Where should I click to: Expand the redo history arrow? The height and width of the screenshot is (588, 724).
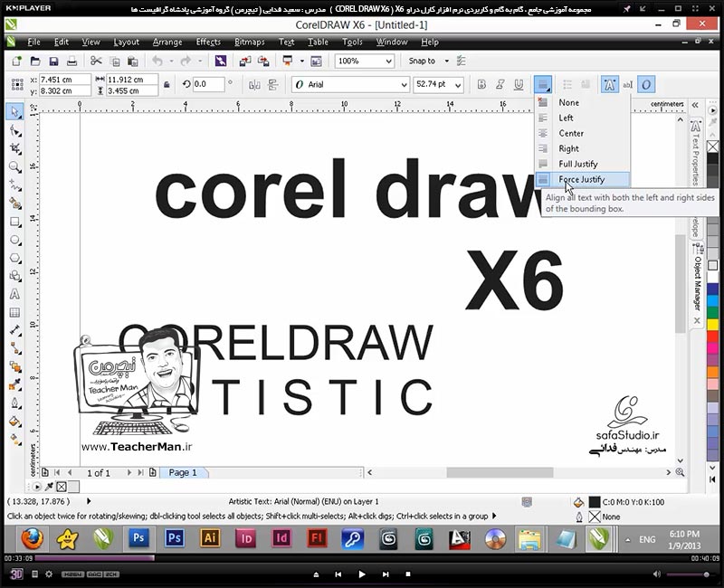coord(200,61)
